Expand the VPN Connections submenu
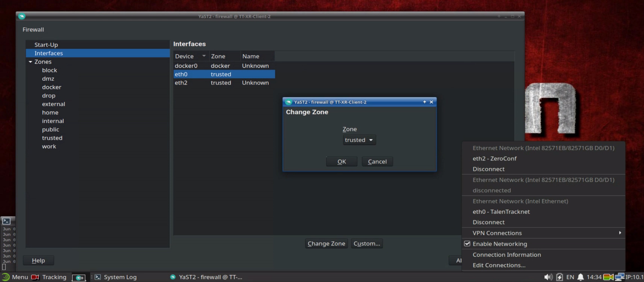 coord(497,233)
